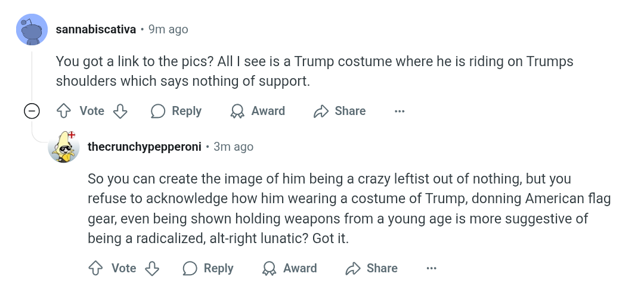This screenshot has height=289, width=644.
Task: Open the 9m ago comment permalink
Action: [168, 30]
